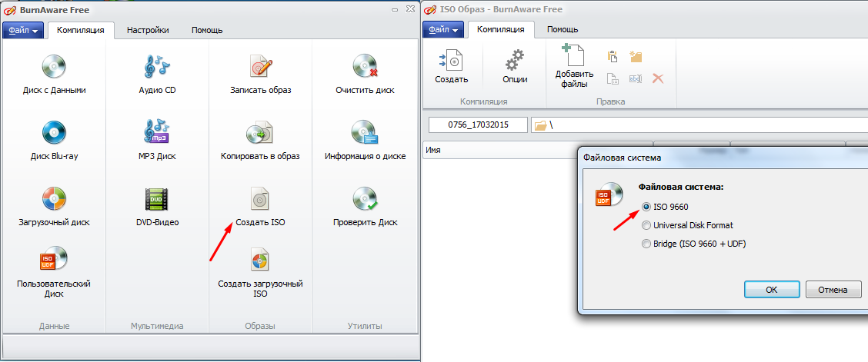Open the Записать образ tool

click(260, 68)
